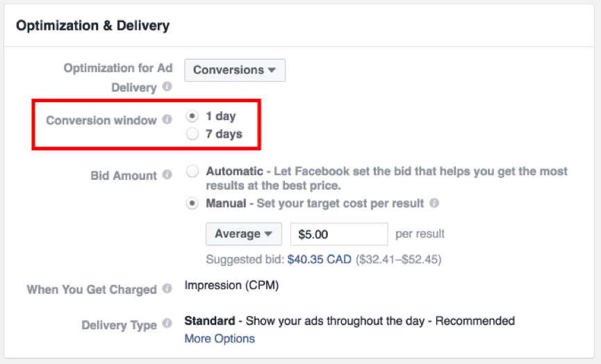The width and height of the screenshot is (601, 364).
Task: Select the 1 day conversion window
Action: pos(192,117)
